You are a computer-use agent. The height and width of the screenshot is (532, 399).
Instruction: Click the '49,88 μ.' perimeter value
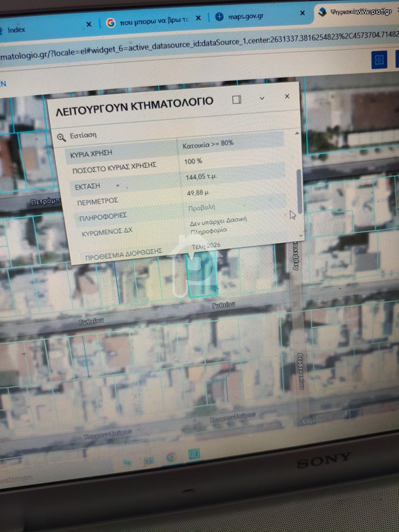pos(199,193)
